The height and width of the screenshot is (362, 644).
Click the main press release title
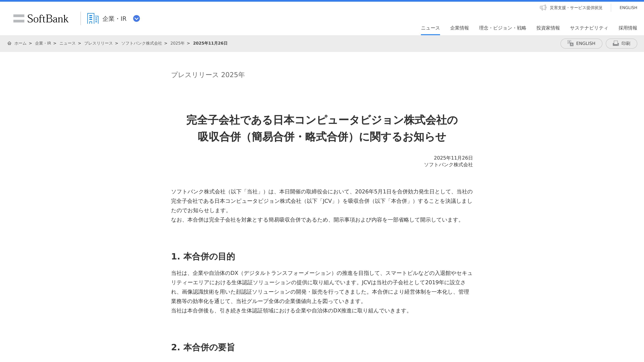click(322, 128)
